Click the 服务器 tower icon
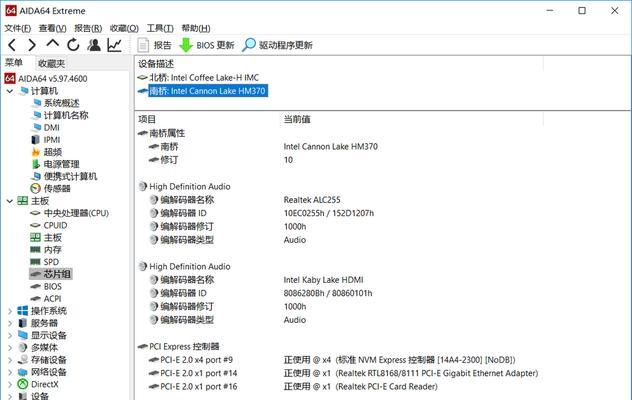Image resolution: width=632 pixels, height=400 pixels. [23, 323]
